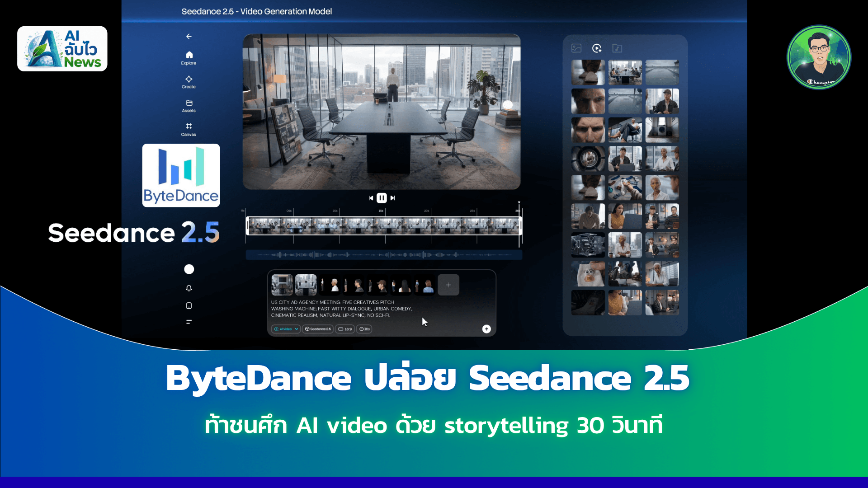Click the main video preview of conference room
The width and height of the screenshot is (868, 488).
tap(382, 112)
